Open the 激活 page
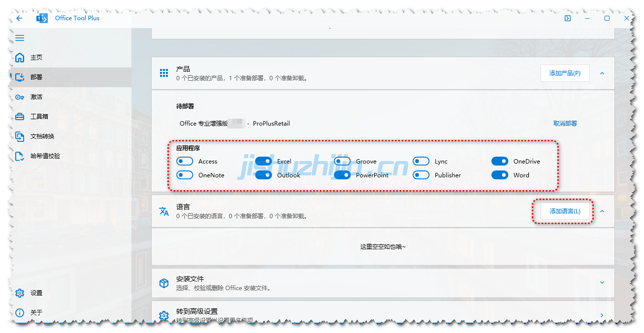644x333 pixels. point(70,97)
